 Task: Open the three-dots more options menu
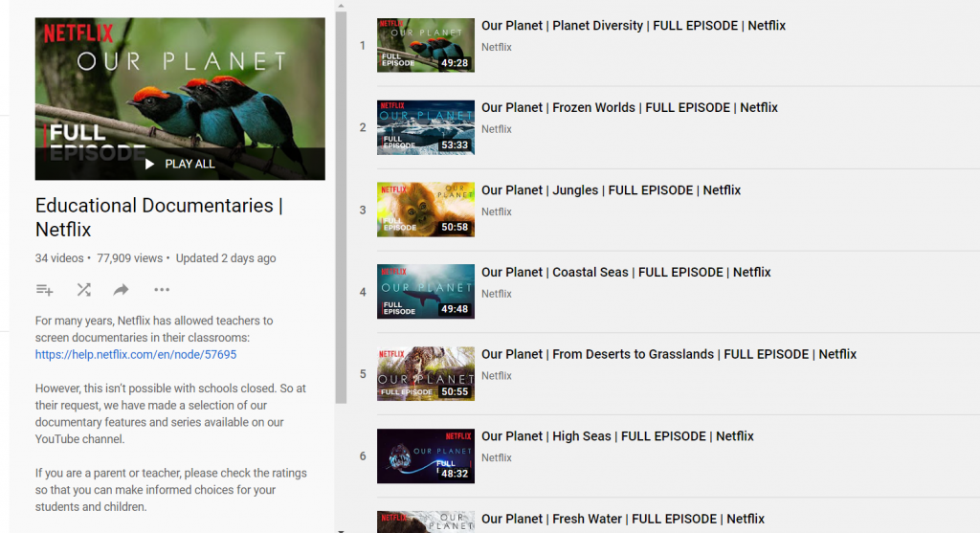pyautogui.click(x=162, y=290)
